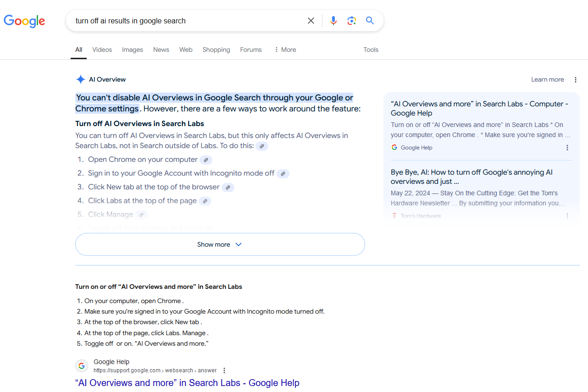Click Google favicon beside support.google.com result
The image size is (588, 392).
(82, 366)
